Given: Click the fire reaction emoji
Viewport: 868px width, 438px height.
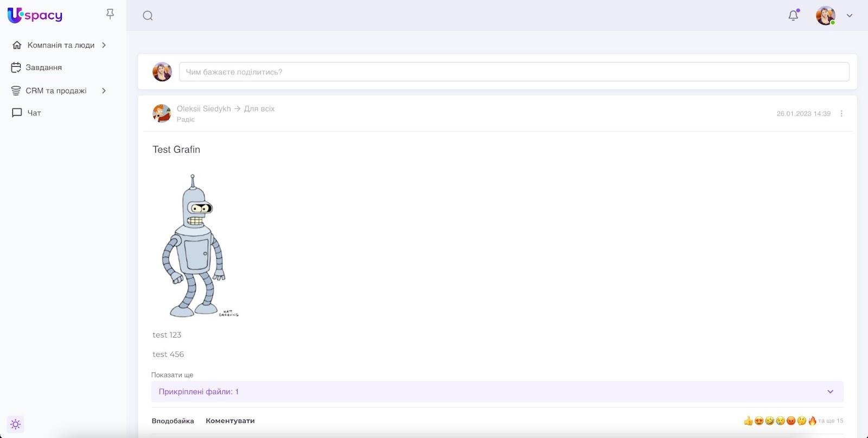Looking at the screenshot, I should 812,421.
